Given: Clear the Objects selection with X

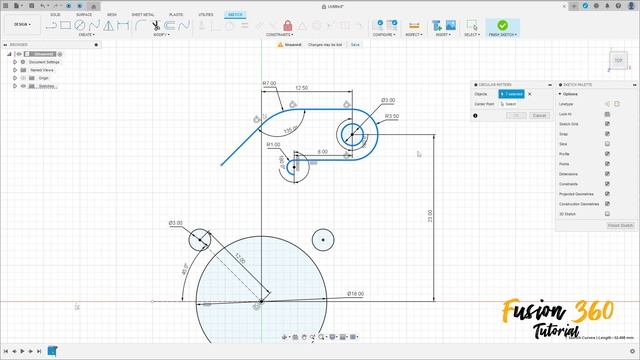Looking at the screenshot, I should point(530,94).
